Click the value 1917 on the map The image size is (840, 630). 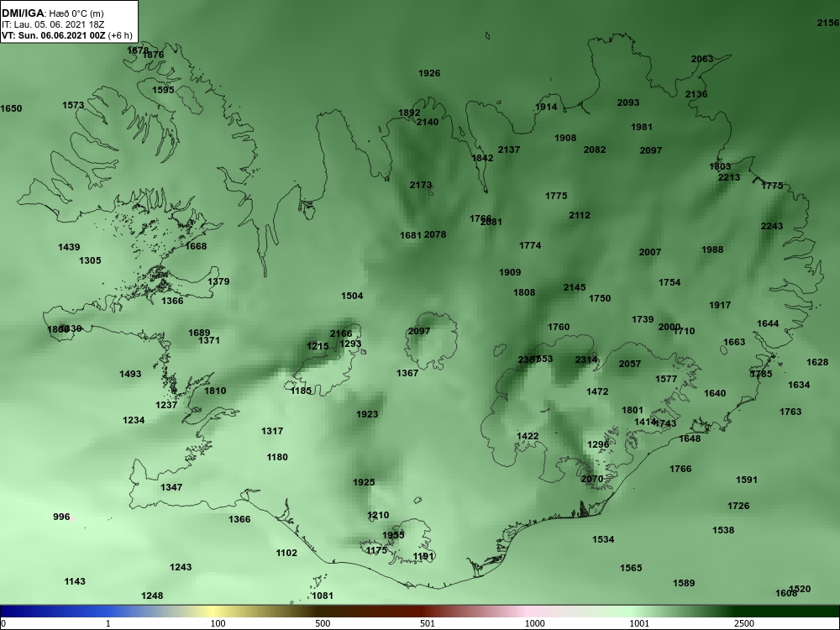(720, 305)
